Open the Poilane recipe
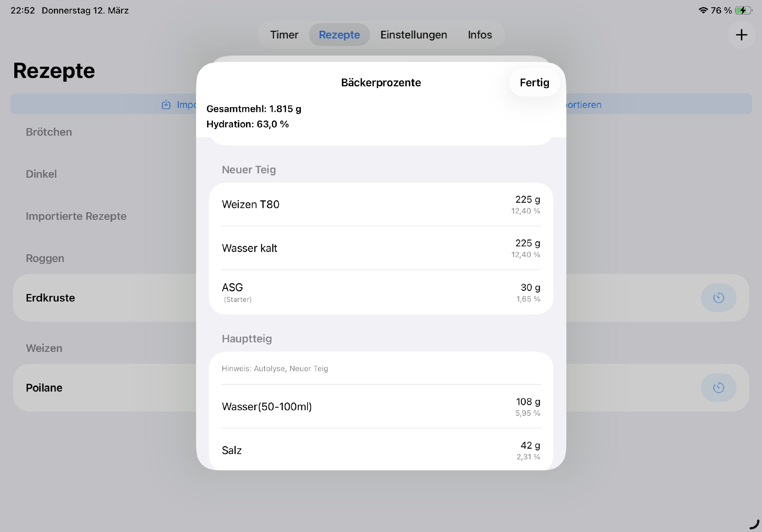 tap(44, 388)
